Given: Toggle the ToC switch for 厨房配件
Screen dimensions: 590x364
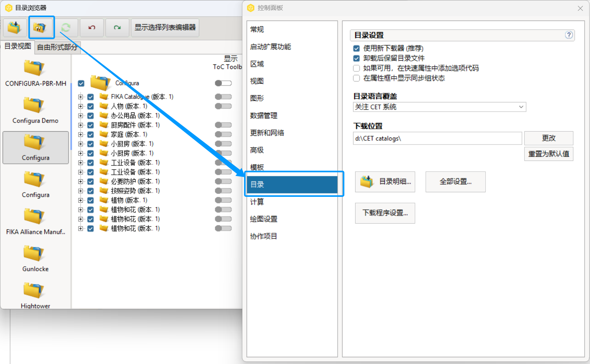Looking at the screenshot, I should pyautogui.click(x=223, y=125).
